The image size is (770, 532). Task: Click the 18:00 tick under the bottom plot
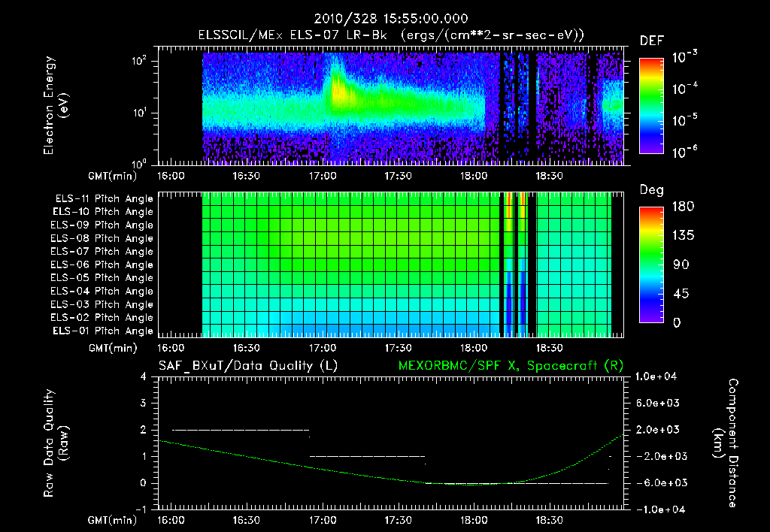[x=474, y=520]
